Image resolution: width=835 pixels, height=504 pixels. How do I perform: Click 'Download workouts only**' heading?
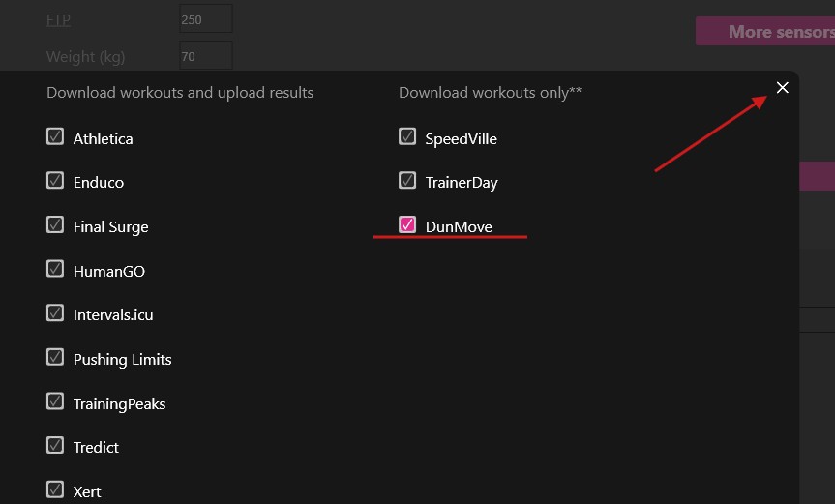(490, 93)
